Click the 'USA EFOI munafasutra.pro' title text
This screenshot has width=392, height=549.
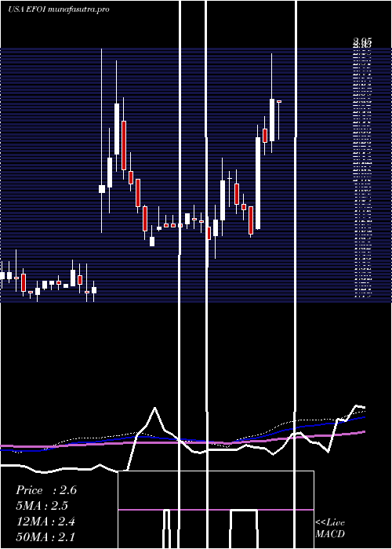pyautogui.click(x=58, y=9)
